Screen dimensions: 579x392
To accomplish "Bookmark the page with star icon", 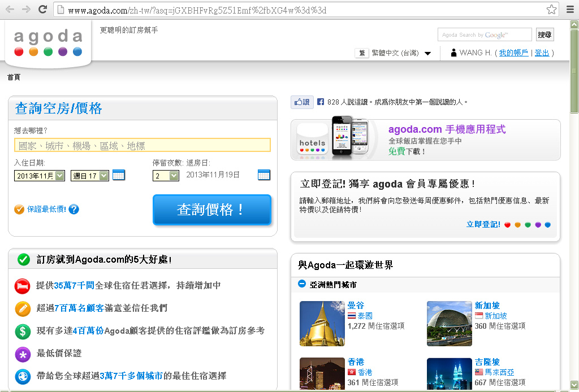I will click(x=551, y=10).
